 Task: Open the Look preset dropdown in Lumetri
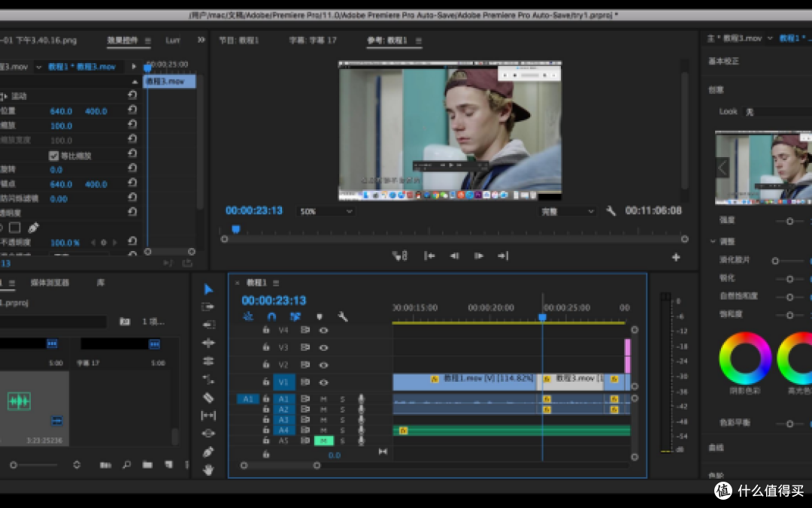(x=777, y=112)
